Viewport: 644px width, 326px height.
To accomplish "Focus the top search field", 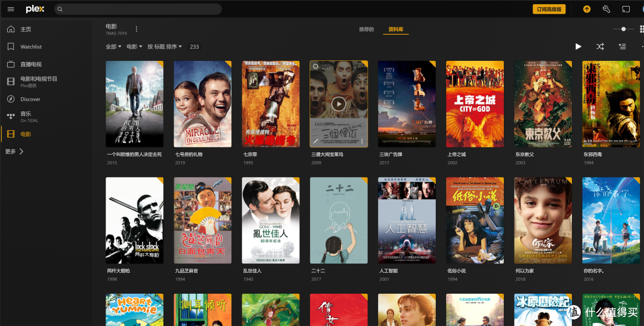I will pyautogui.click(x=138, y=9).
